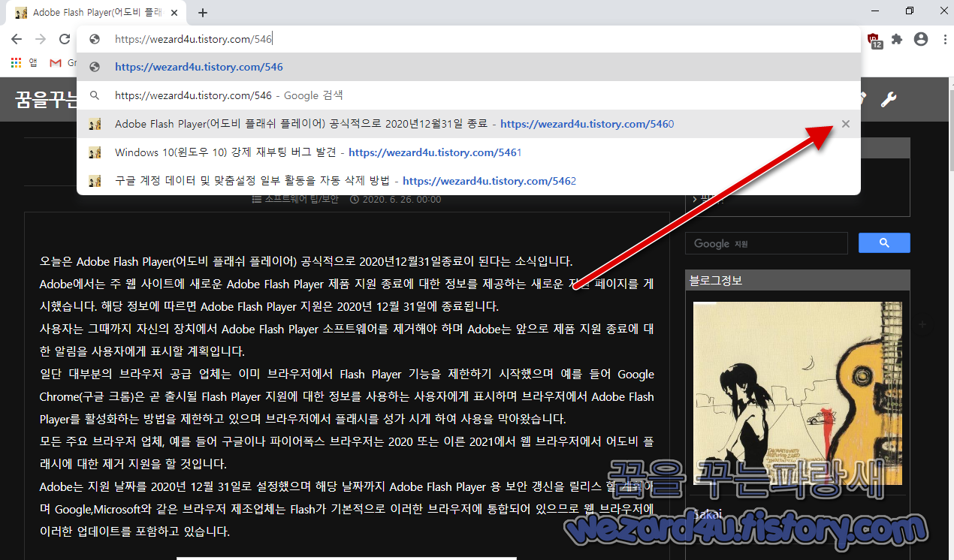954x560 pixels.
Task: Open a new browser tab
Action: 203,13
